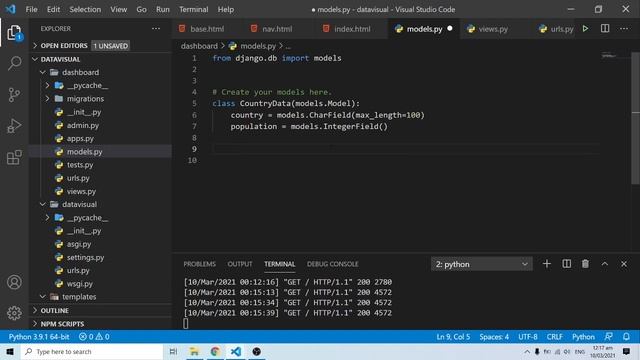Click the editor vertical scrollbar
640x360 pixels.
click(636, 118)
